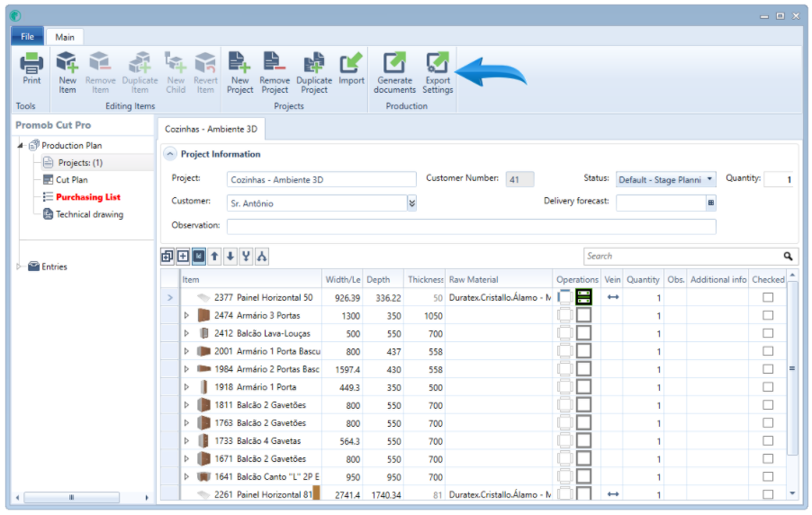Viewport: 812px width, 515px height.
Task: Check the box for 2001 Armário 1 Porta Bascu
Action: (x=768, y=351)
